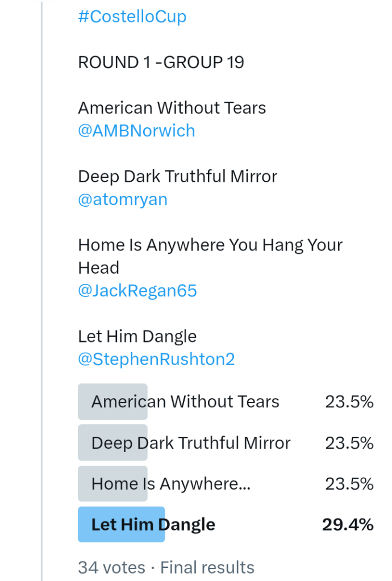Click the song title above @atomryan

177,177
